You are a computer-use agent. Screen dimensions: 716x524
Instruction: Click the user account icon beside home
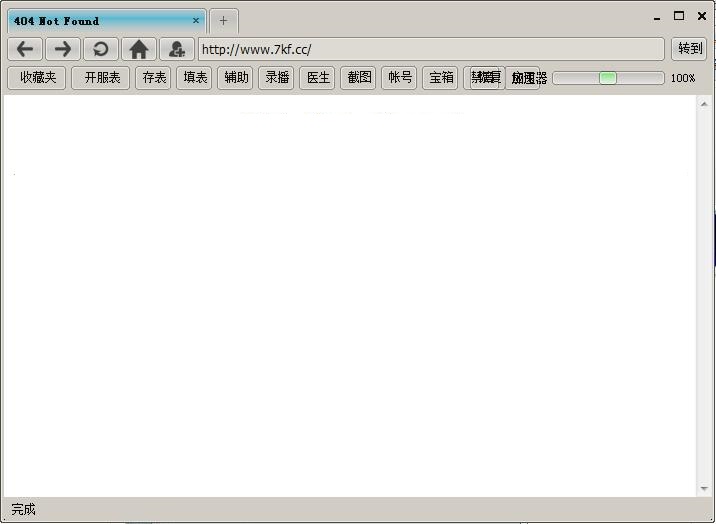(x=177, y=49)
